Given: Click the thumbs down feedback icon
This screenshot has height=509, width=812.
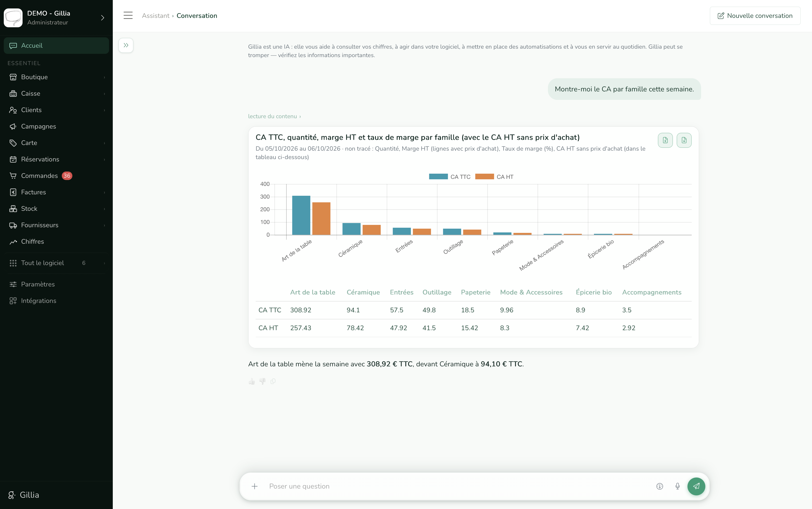Looking at the screenshot, I should click(x=262, y=381).
